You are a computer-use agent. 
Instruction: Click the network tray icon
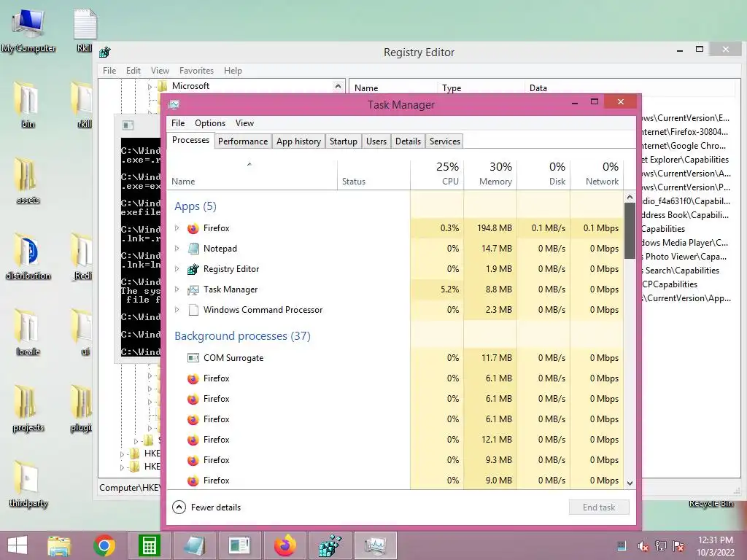click(x=660, y=545)
